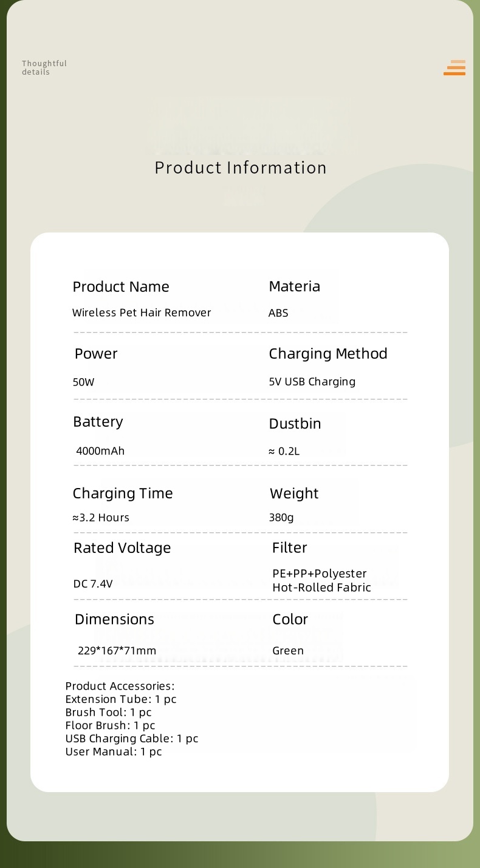The width and height of the screenshot is (480, 868).
Task: Select the 'Product Name' label
Action: 121,287
